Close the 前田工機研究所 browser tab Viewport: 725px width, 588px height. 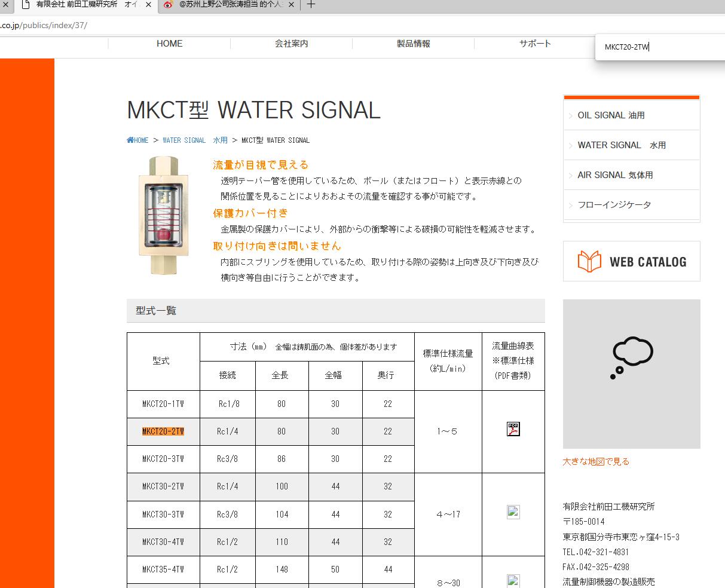[148, 5]
